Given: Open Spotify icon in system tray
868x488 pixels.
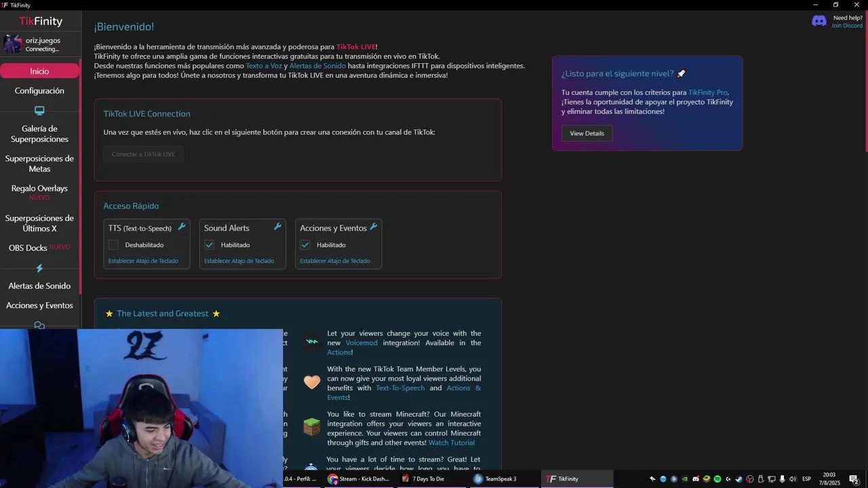Looking at the screenshot, I should point(717,479).
